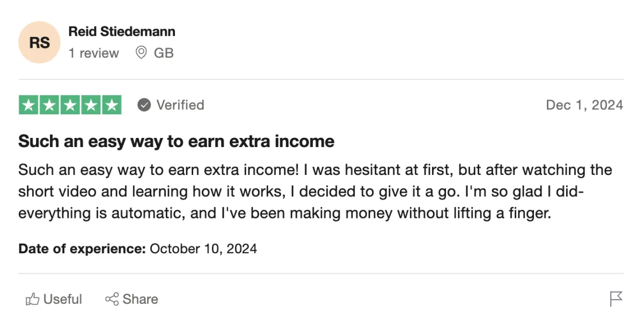Open the RS profile avatar
Image resolution: width=644 pixels, height=322 pixels.
[x=39, y=42]
